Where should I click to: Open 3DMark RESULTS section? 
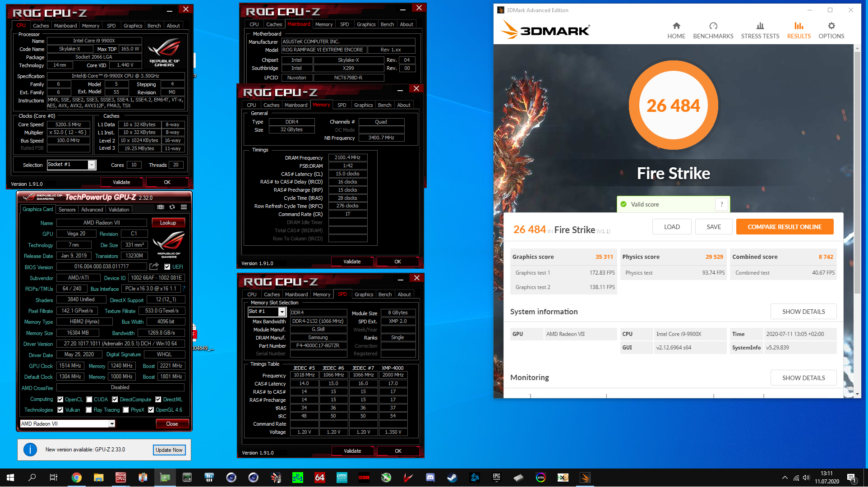pos(799,31)
